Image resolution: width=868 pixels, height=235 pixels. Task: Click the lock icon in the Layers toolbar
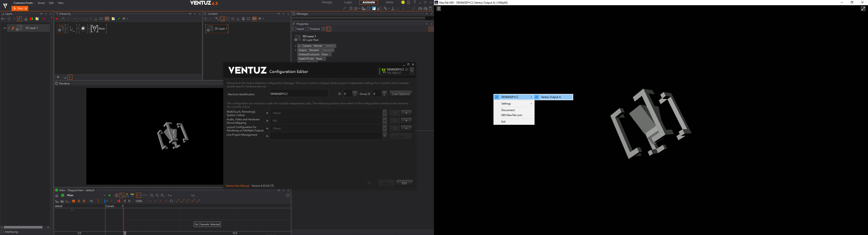coord(26,19)
